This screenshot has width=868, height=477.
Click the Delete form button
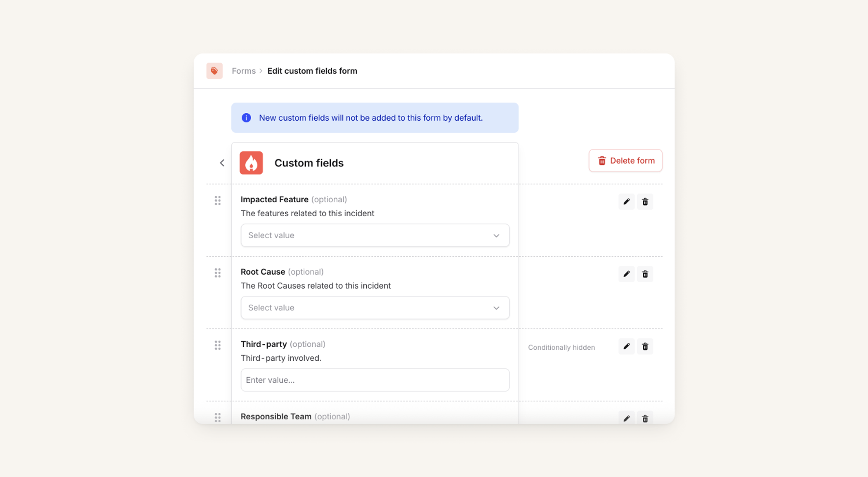625,161
